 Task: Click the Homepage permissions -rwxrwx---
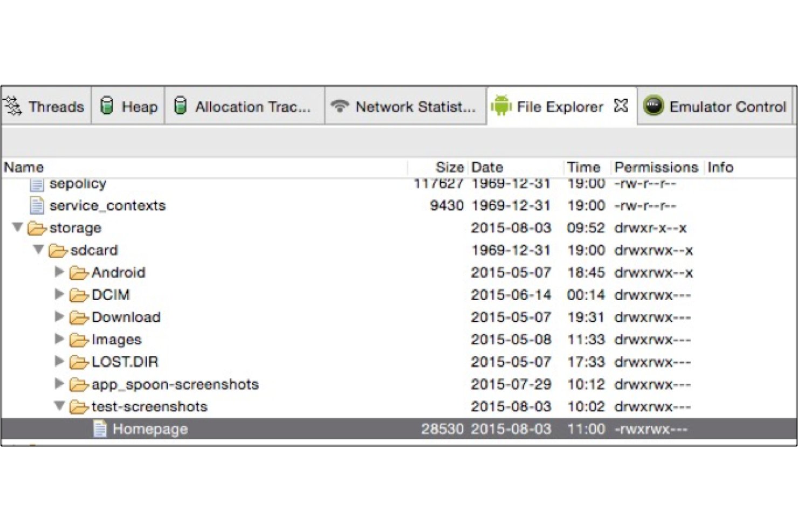651,429
